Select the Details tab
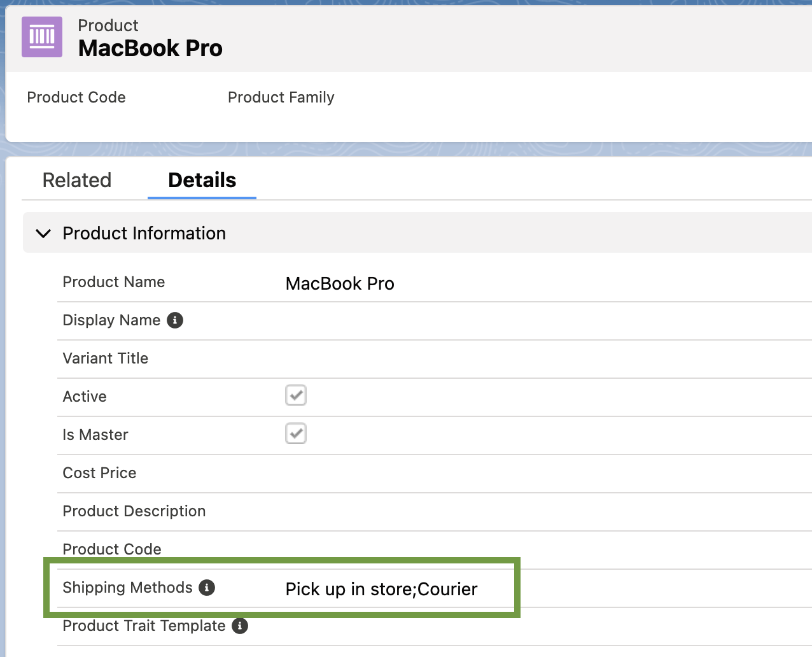This screenshot has width=812, height=657. point(201,180)
